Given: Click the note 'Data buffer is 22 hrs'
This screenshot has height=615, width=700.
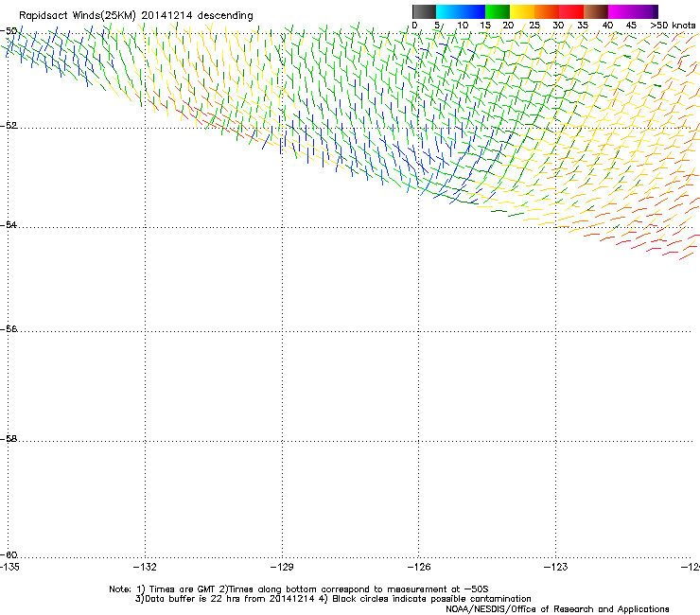Looking at the screenshot, I should coord(193,599).
